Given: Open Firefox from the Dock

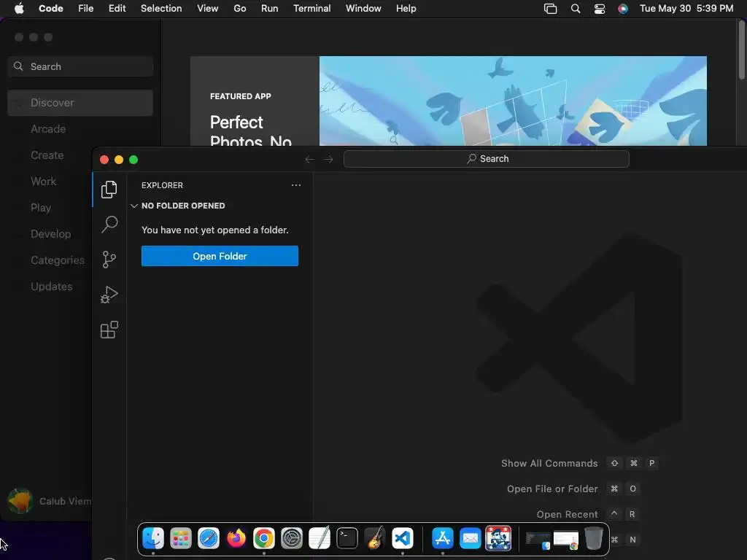Looking at the screenshot, I should pyautogui.click(x=236, y=539).
